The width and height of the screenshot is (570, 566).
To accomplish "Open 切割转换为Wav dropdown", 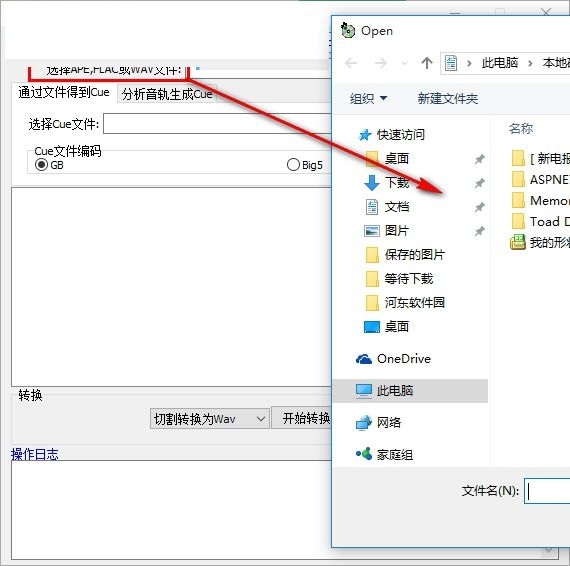I will [x=210, y=419].
